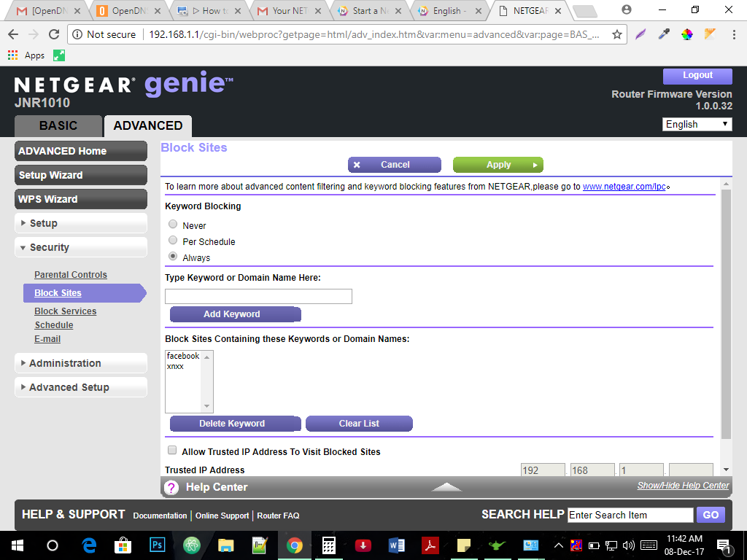Open Microsoft Store from taskbar
This screenshot has height=560, width=747.
tap(123, 545)
